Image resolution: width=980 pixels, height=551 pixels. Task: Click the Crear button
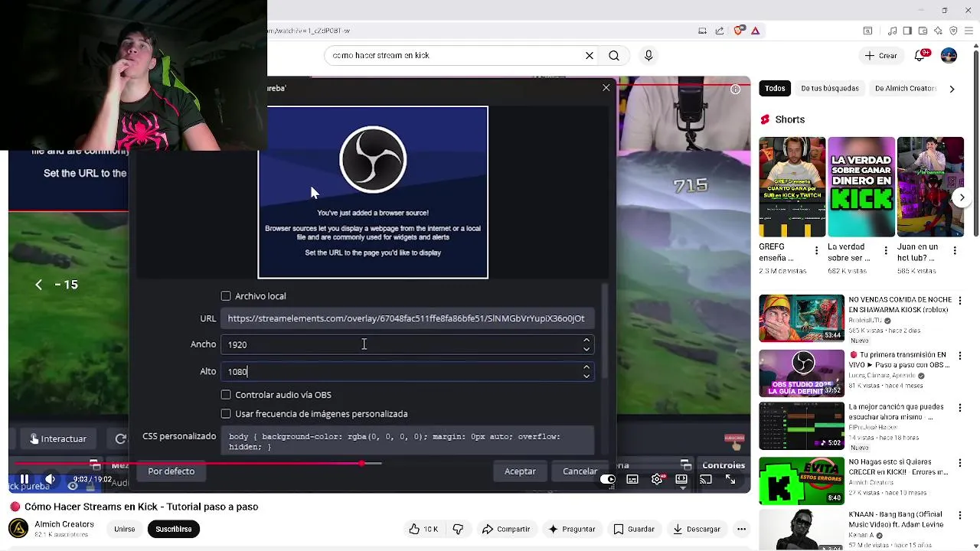[880, 55]
